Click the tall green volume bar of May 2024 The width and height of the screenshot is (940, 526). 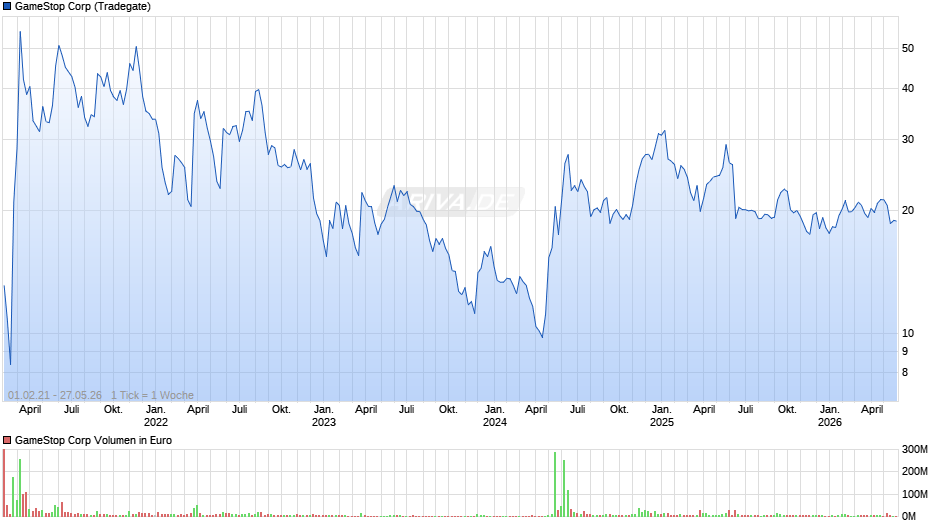pos(555,484)
